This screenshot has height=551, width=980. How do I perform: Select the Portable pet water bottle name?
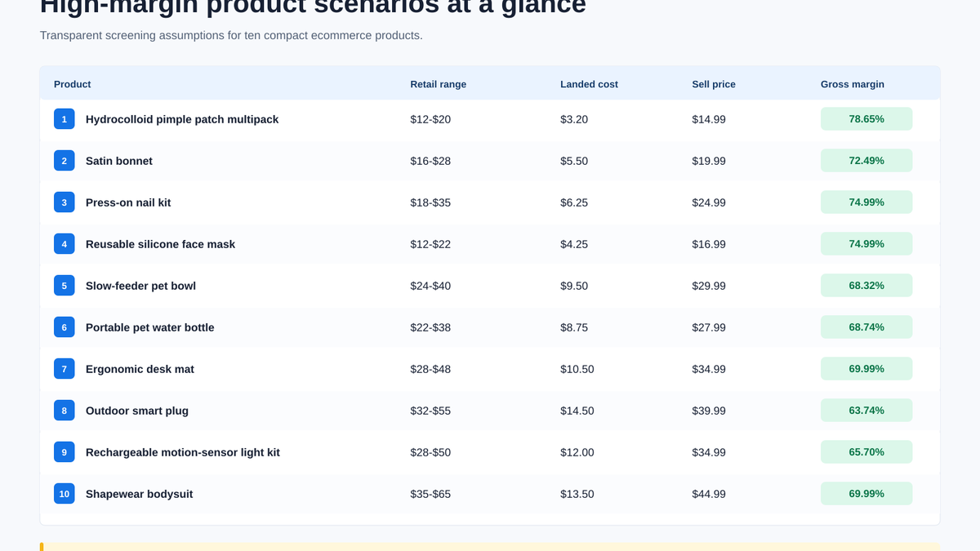(x=150, y=327)
